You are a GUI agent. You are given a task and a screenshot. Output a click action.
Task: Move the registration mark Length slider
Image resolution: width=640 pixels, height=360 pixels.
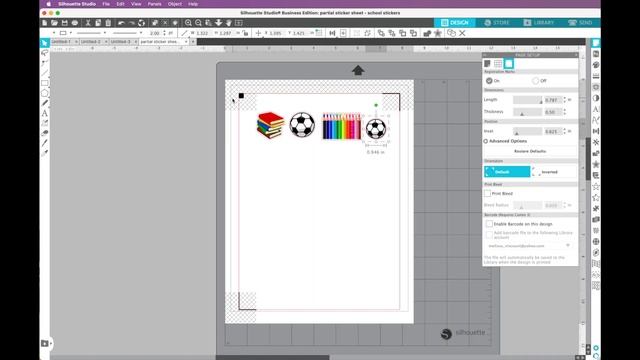[541, 101]
